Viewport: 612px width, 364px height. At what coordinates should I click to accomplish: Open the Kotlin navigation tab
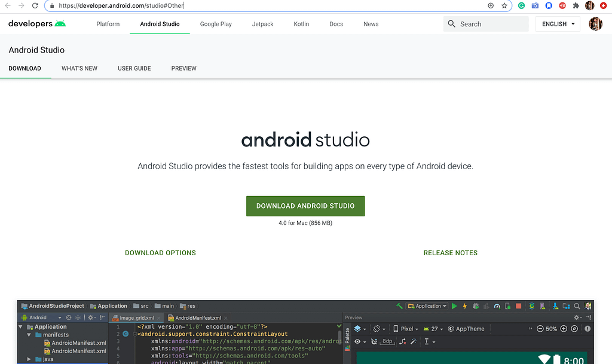301,24
